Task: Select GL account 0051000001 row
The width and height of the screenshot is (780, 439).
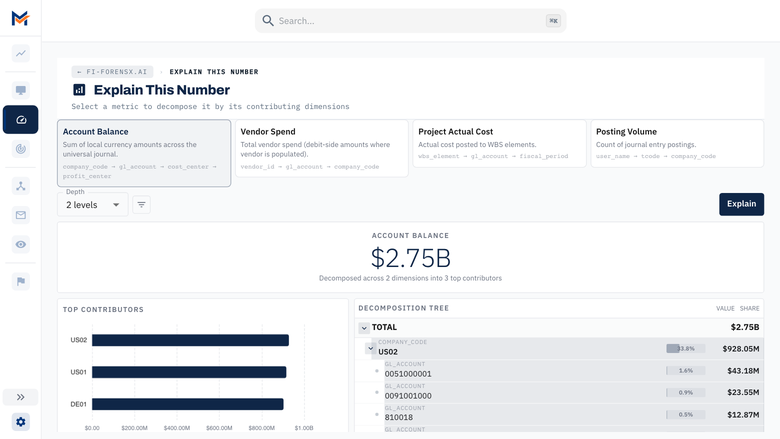Action: [559, 370]
